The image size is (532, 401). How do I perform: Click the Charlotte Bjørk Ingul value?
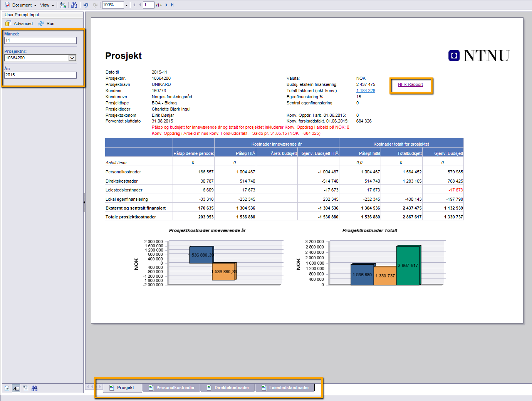(171, 109)
